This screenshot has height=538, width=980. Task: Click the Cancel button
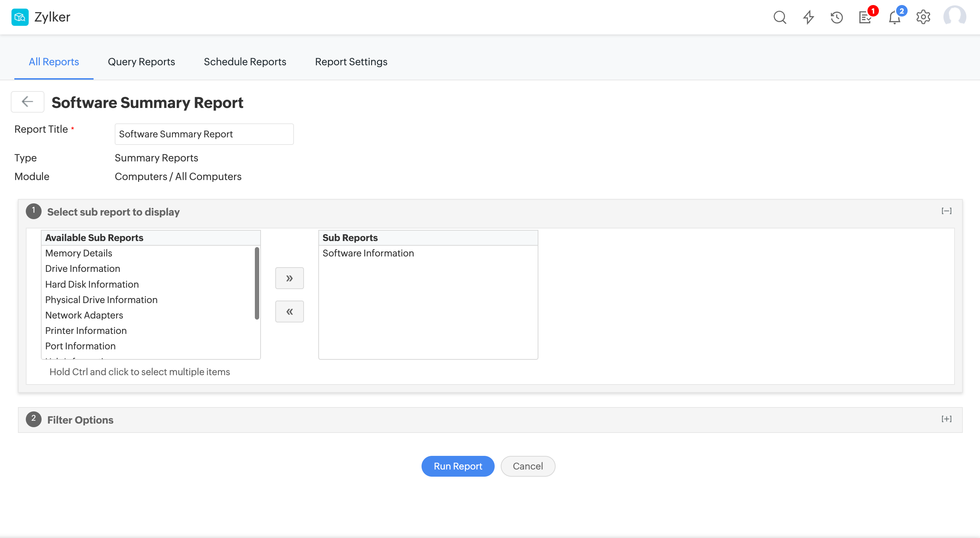528,466
